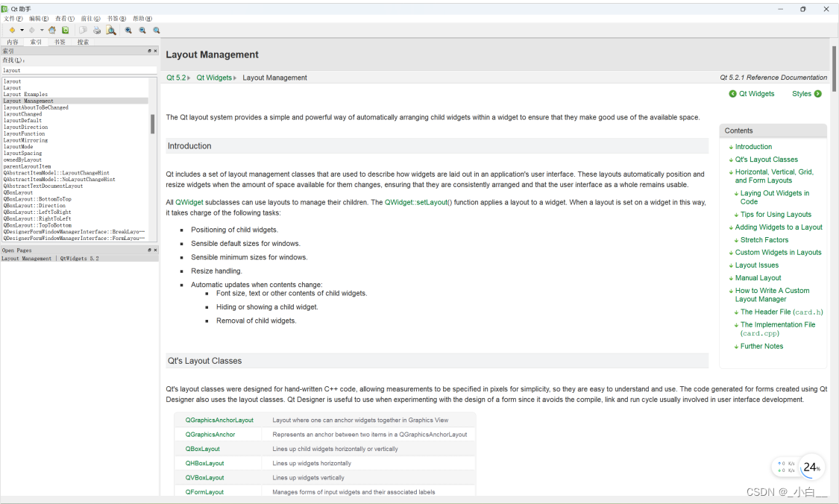Click the index search field containing layout
This screenshot has width=839, height=504.
pyautogui.click(x=79, y=70)
